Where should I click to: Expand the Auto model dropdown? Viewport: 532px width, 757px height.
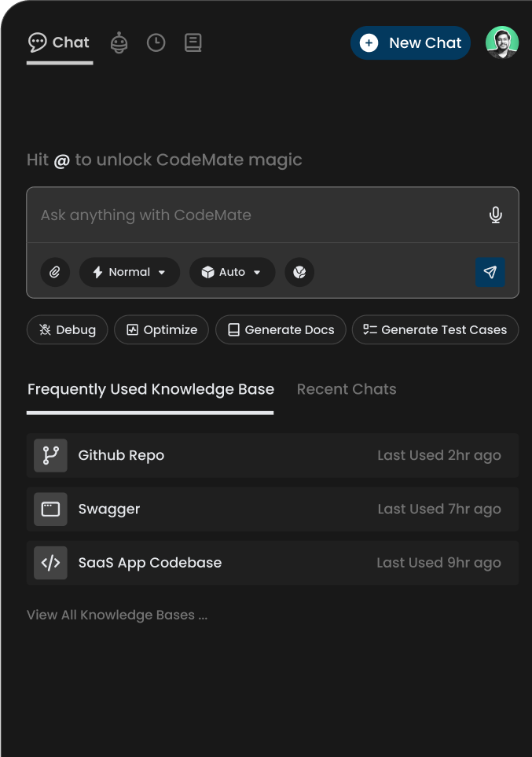pos(232,272)
